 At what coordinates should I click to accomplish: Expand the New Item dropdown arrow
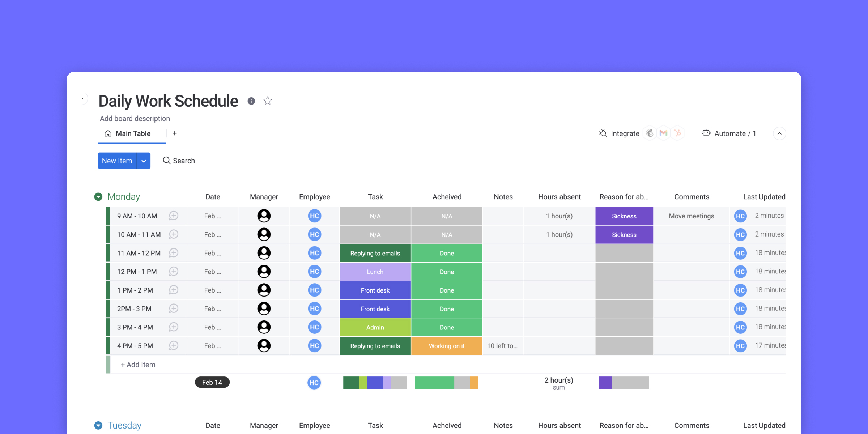click(145, 161)
